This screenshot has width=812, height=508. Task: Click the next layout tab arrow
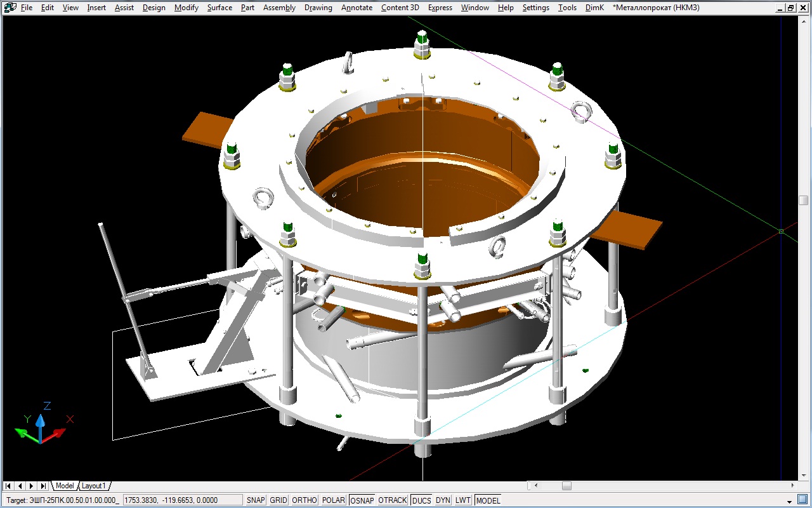click(31, 486)
